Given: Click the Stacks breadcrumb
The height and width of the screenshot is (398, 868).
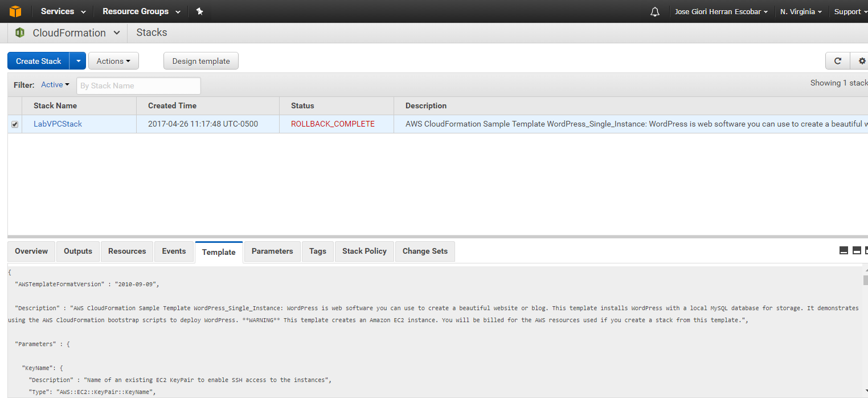Looking at the screenshot, I should 152,33.
